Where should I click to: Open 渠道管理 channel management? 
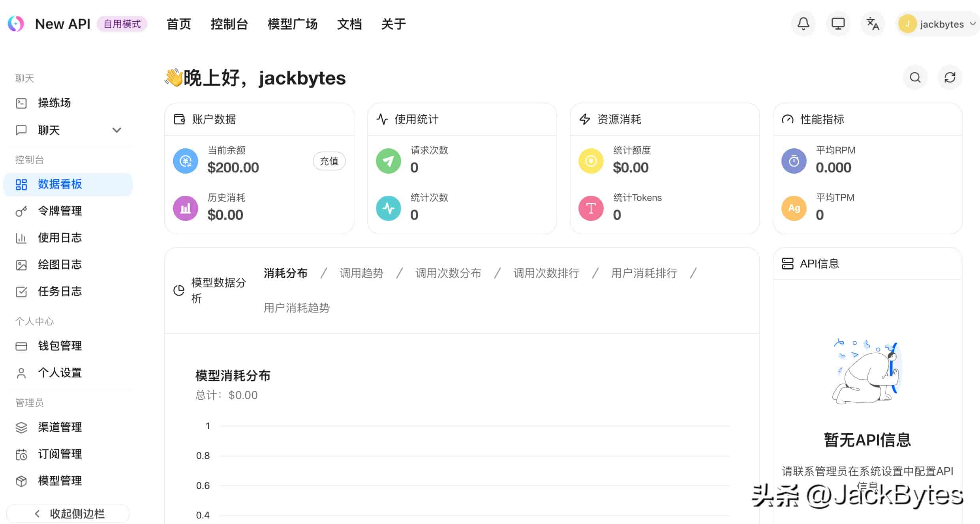[68, 427]
